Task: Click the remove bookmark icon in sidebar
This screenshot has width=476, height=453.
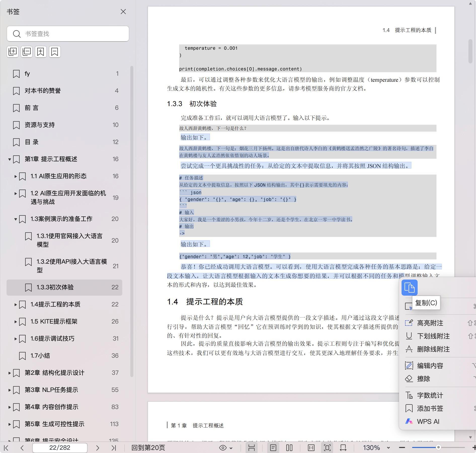Action: click(55, 52)
